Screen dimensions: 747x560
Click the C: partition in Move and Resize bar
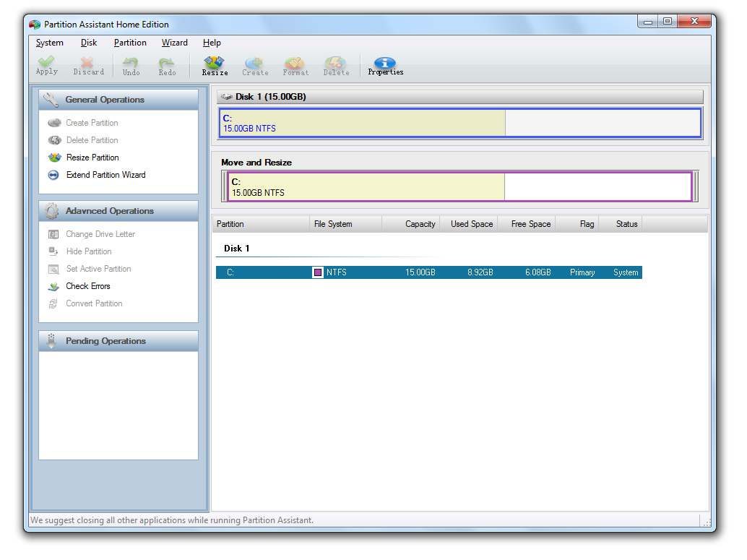pyautogui.click(x=459, y=187)
